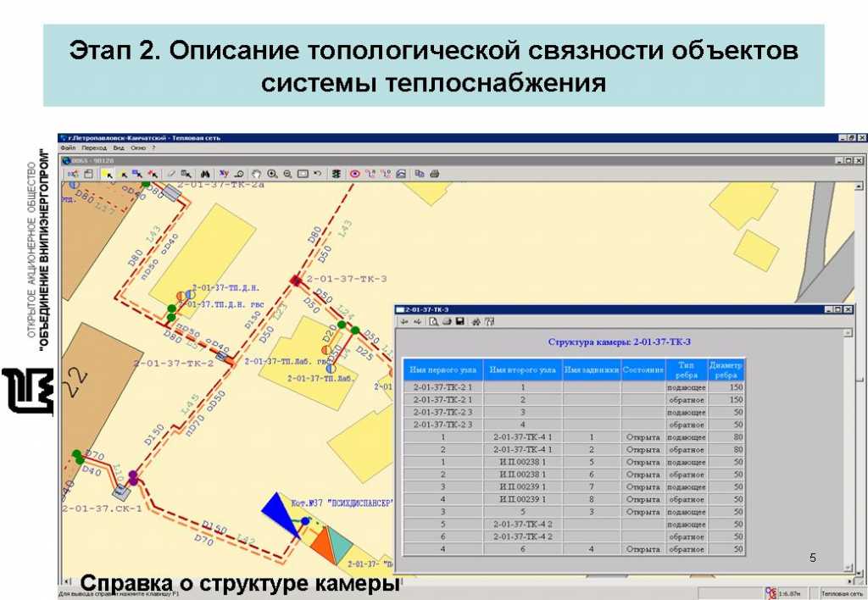868x600 pixels.
Task: Select the hand pan tool
Action: (x=256, y=174)
